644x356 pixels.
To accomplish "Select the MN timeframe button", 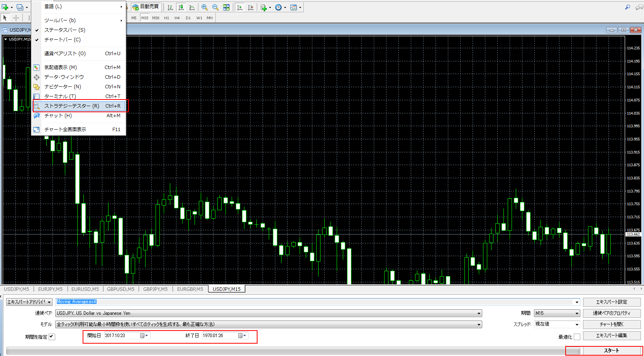I will pyautogui.click(x=210, y=18).
